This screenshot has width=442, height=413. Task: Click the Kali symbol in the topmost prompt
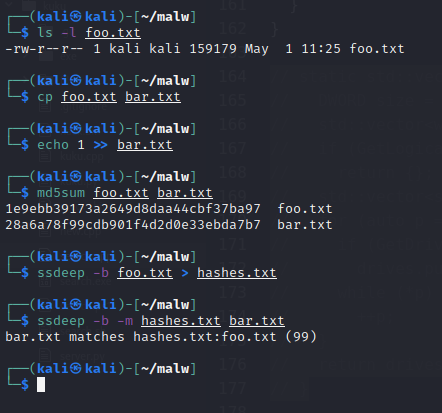pos(75,16)
